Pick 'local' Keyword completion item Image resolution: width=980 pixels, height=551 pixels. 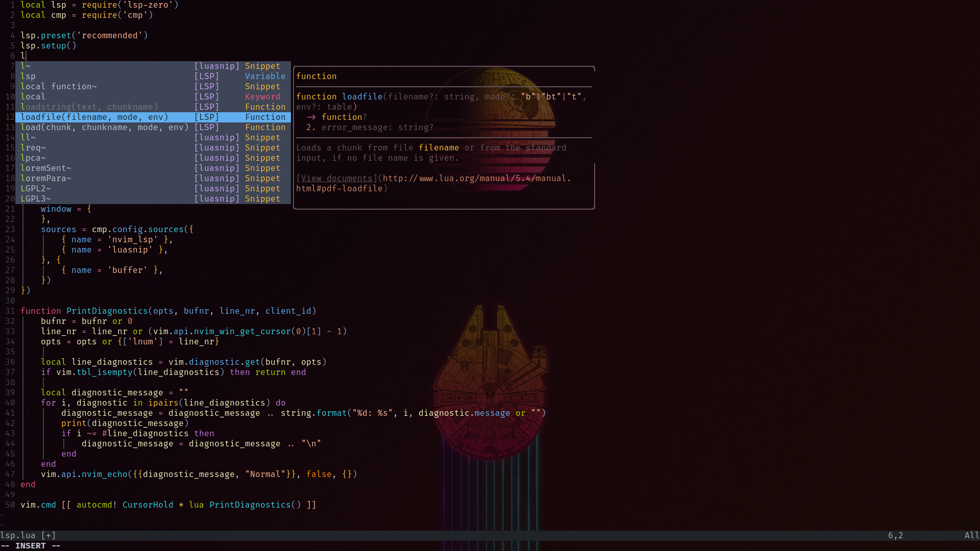[33, 96]
